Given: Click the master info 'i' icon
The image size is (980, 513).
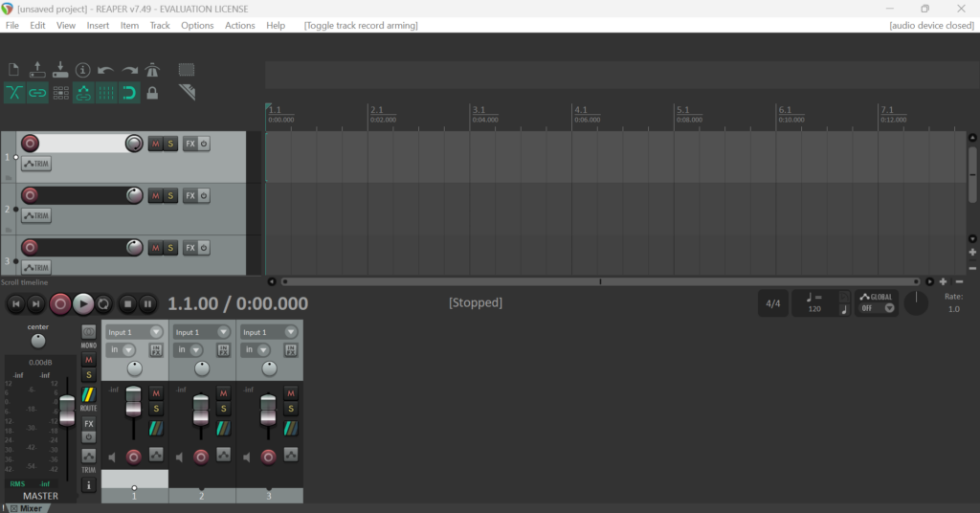Looking at the screenshot, I should tap(89, 485).
